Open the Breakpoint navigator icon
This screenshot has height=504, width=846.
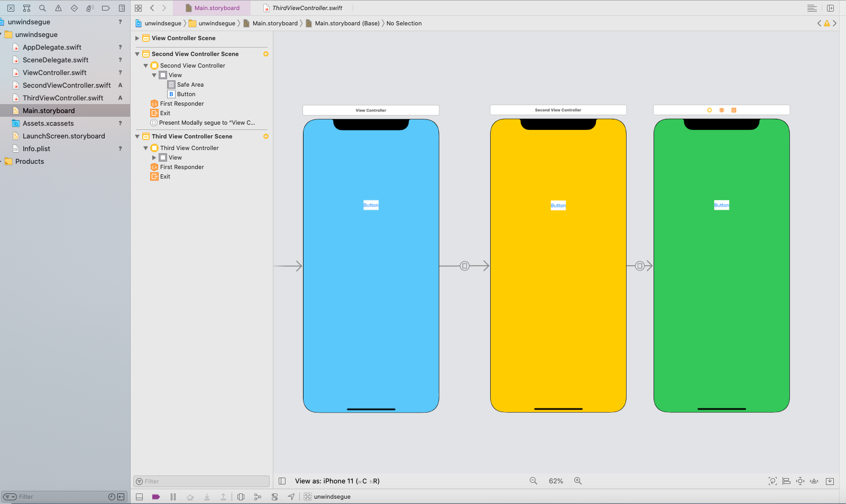tap(106, 8)
